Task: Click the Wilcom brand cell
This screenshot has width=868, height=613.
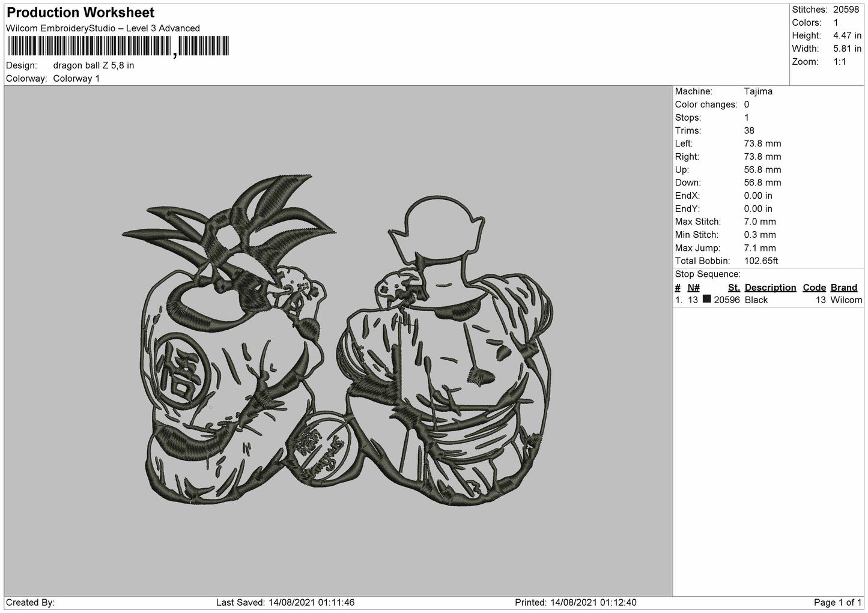Action: click(x=846, y=300)
